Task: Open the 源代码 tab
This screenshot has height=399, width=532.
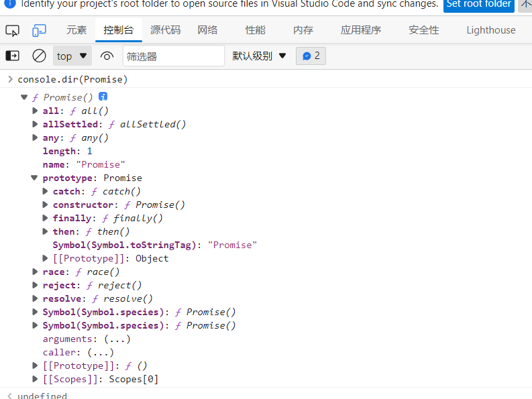Action: [x=165, y=30]
